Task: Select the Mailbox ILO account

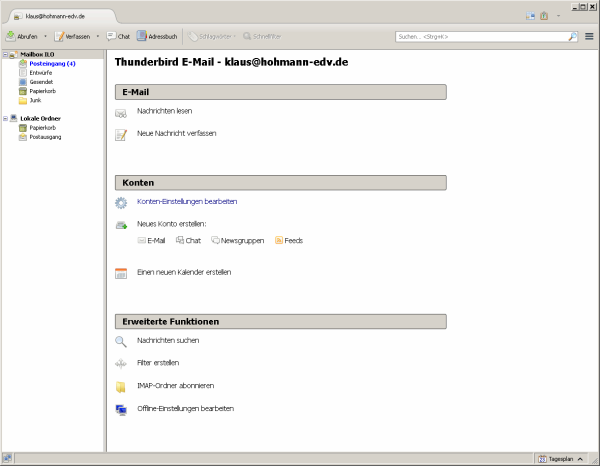Action: tap(37, 54)
